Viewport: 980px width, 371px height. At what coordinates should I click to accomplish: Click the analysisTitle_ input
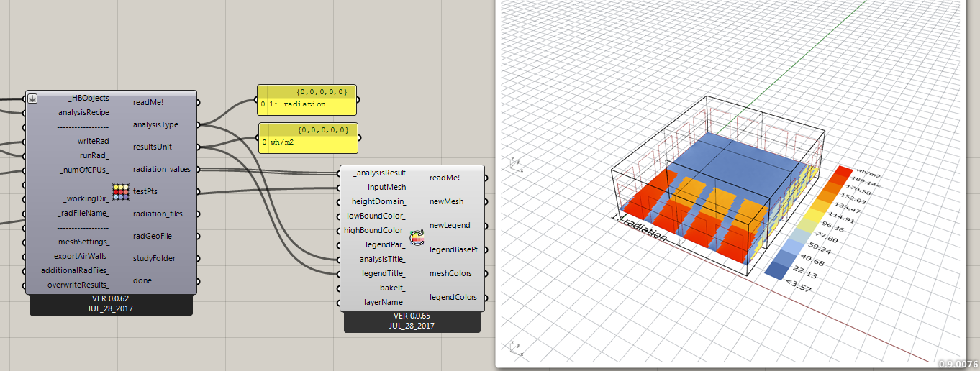pyautogui.click(x=383, y=259)
